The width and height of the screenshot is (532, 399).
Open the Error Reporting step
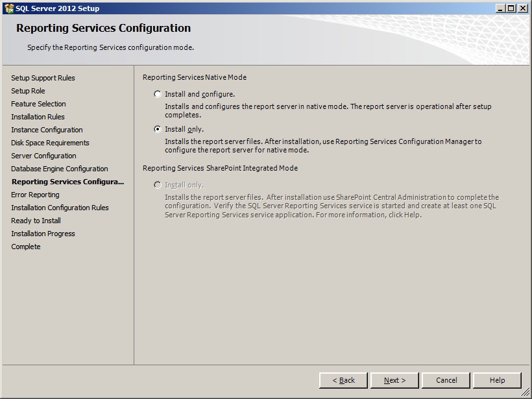click(35, 195)
